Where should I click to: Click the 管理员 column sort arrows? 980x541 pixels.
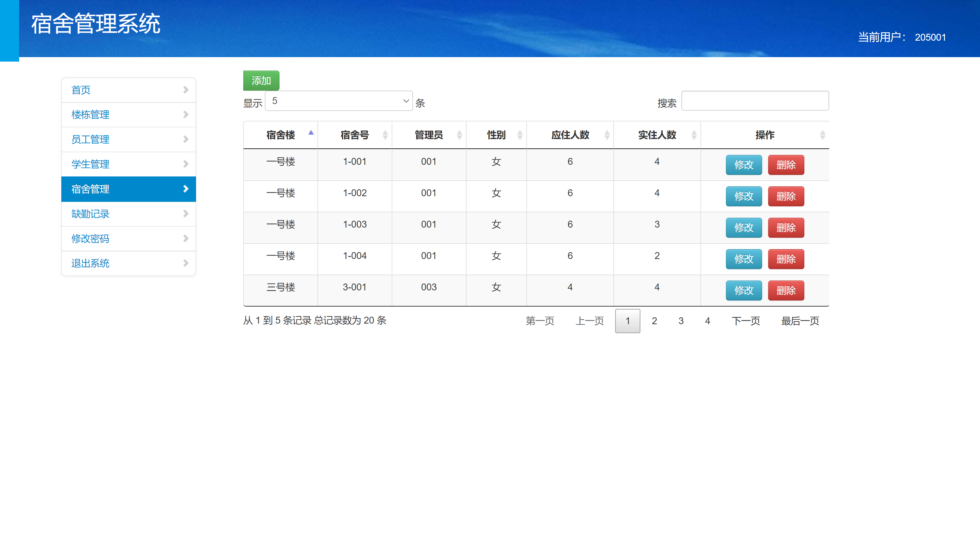point(459,135)
